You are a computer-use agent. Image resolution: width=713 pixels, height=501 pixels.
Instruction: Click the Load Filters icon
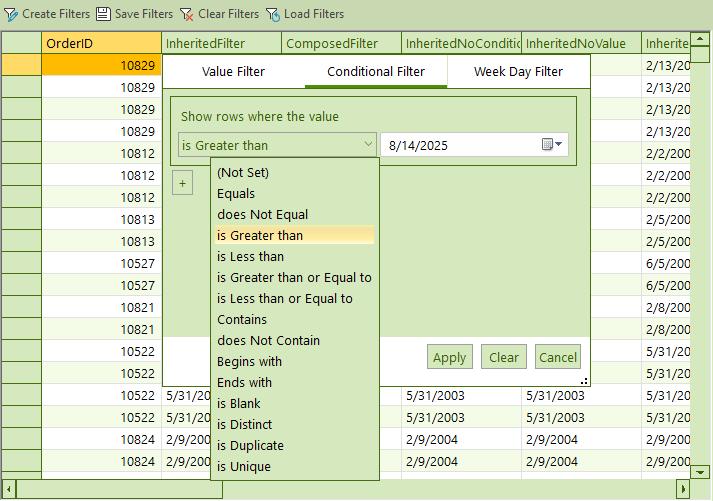tap(273, 14)
